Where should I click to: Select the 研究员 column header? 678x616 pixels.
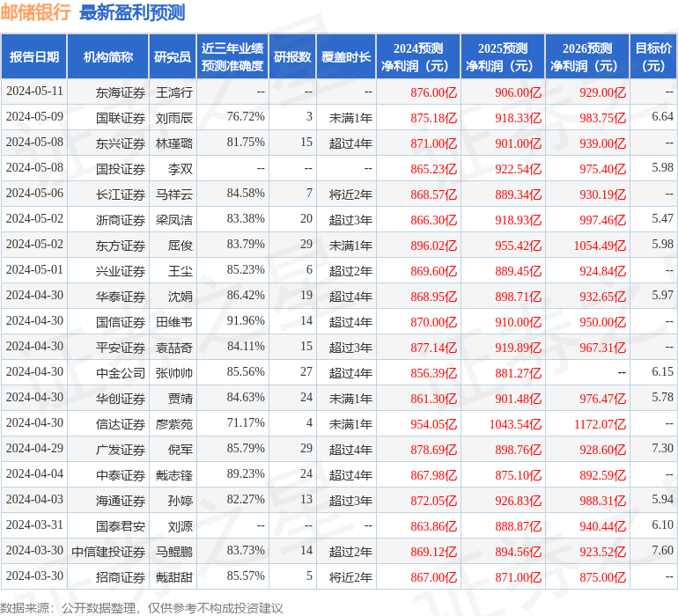(173, 57)
